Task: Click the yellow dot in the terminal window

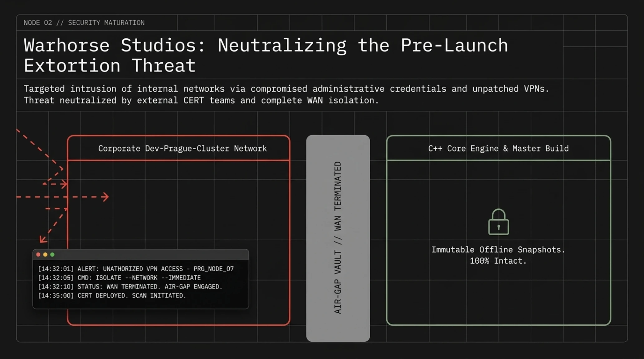Action: [45, 255]
